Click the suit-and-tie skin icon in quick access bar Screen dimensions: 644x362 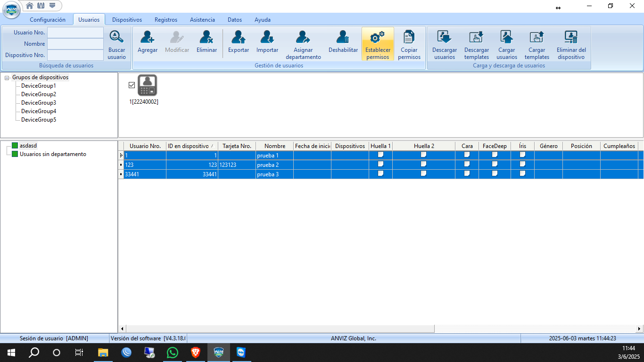pyautogui.click(x=41, y=6)
